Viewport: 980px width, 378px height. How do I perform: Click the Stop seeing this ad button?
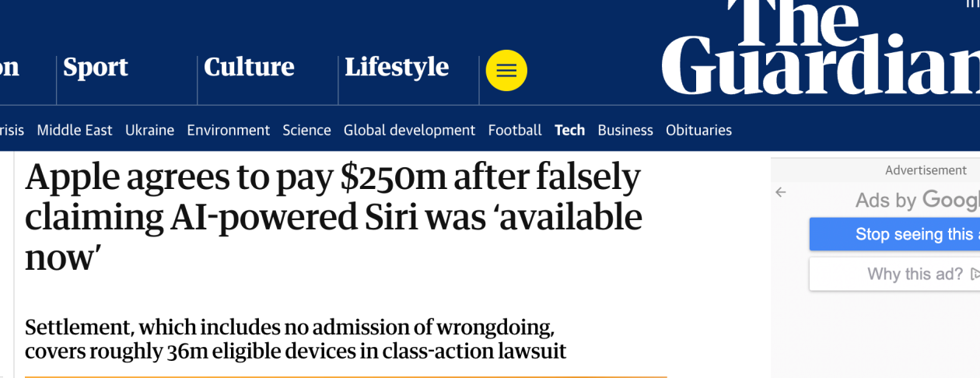click(x=894, y=234)
